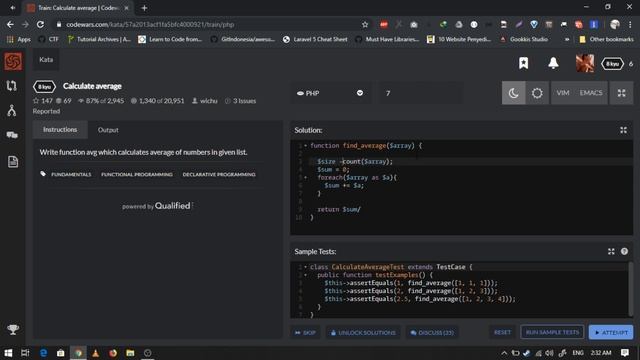Select the FUNDAMENTALS tag
This screenshot has width=640, height=360.
(x=71, y=174)
